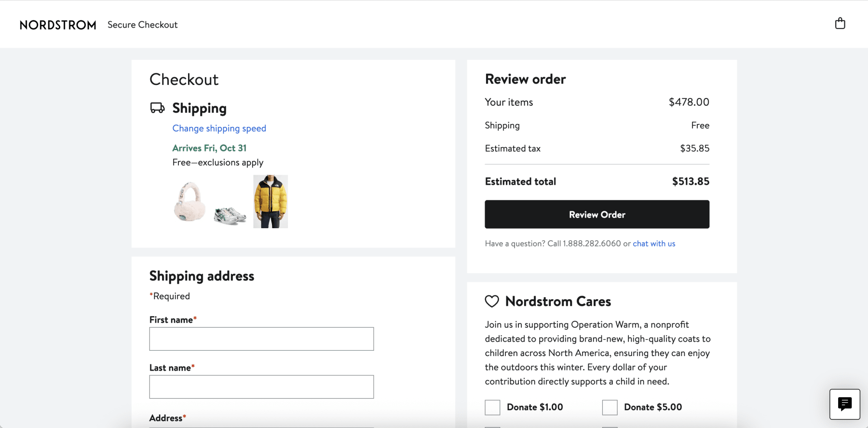Select the Estimated total $513.85 amount
This screenshot has height=428, width=868.
pos(691,181)
